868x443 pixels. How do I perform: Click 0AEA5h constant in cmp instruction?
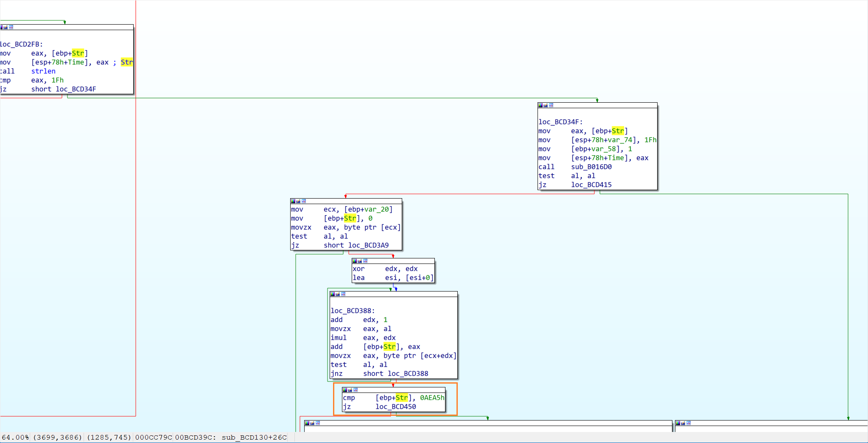[432, 398]
